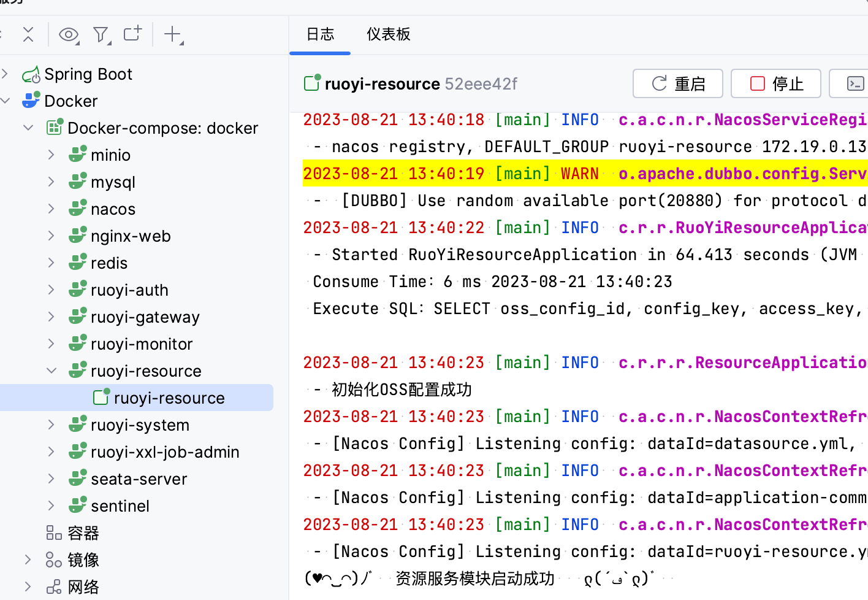Switch to the 仪表板 dashboard tab

389,34
